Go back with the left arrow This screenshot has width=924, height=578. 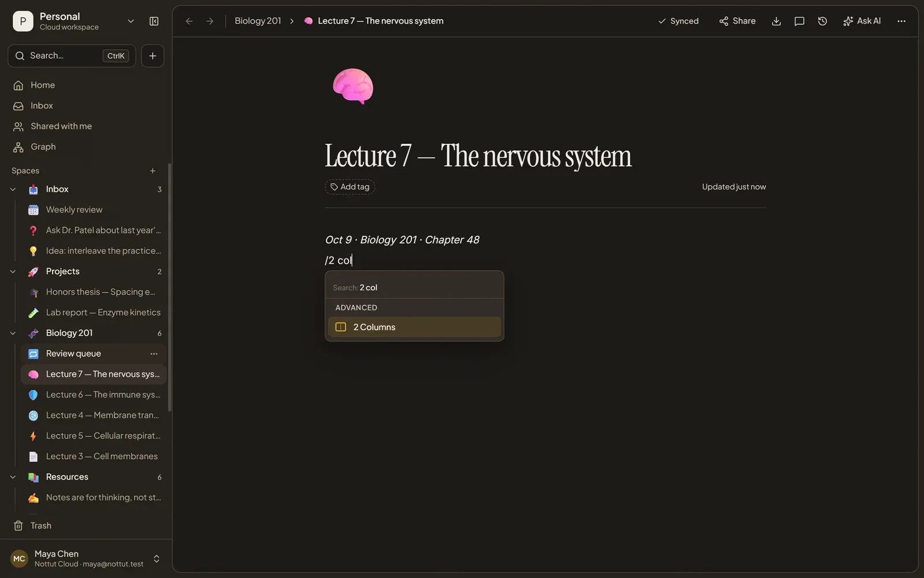(x=189, y=21)
